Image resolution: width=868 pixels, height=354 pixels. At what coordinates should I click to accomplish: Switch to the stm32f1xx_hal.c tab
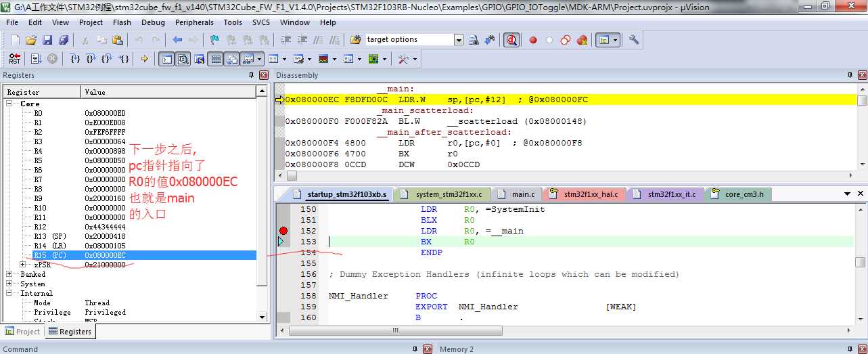point(584,194)
